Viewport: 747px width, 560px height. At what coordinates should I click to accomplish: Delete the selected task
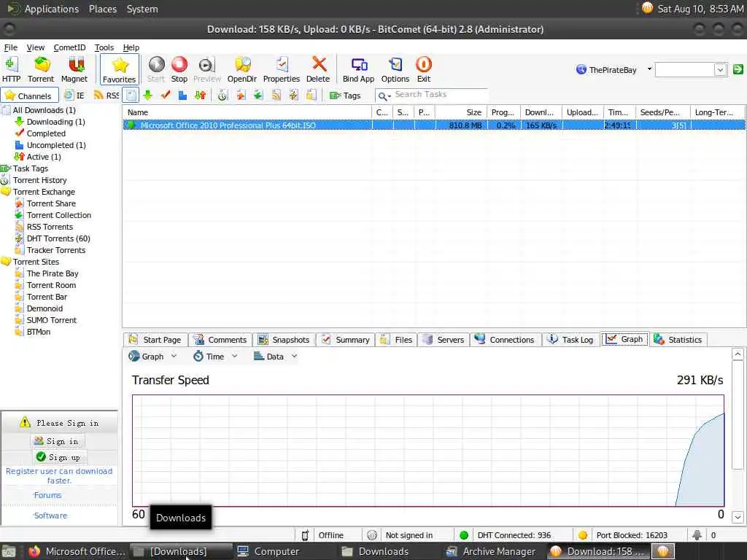pos(318,69)
